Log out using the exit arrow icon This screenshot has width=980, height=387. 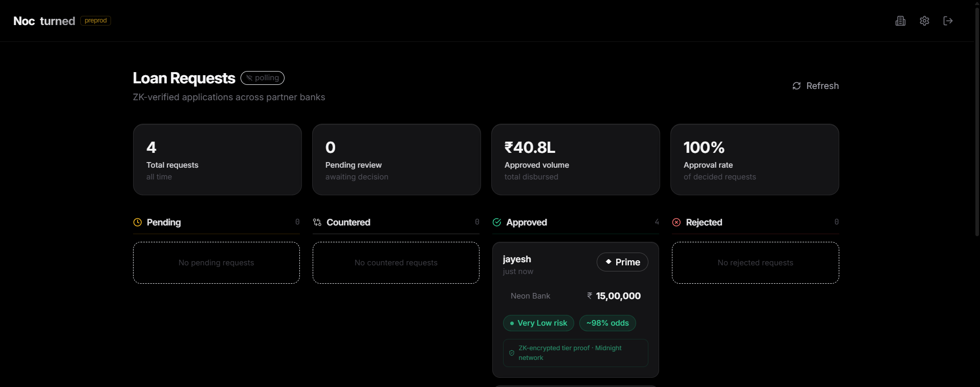click(948, 21)
